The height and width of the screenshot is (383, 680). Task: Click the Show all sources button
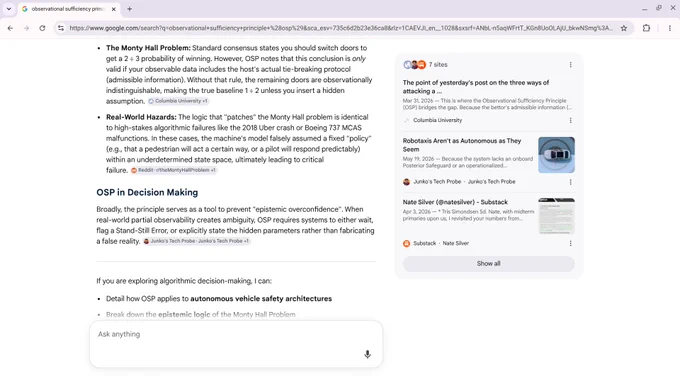pos(489,264)
